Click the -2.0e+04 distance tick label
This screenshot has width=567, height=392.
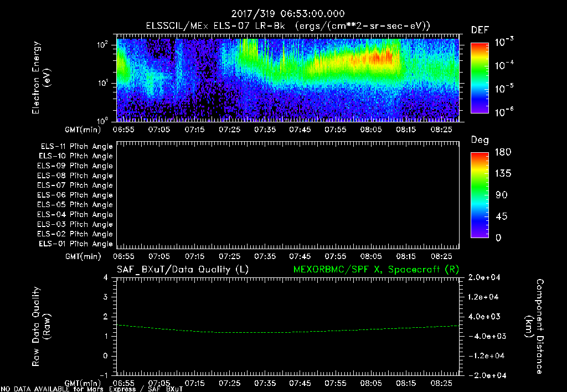pos(487,375)
